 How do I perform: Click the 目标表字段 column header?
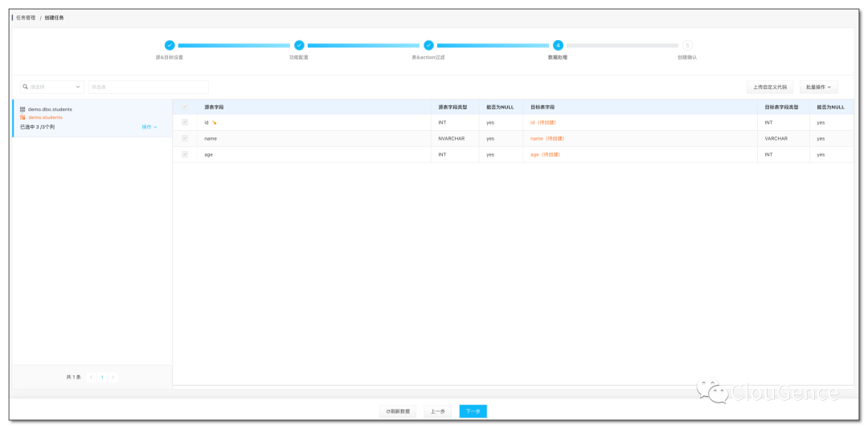point(542,107)
